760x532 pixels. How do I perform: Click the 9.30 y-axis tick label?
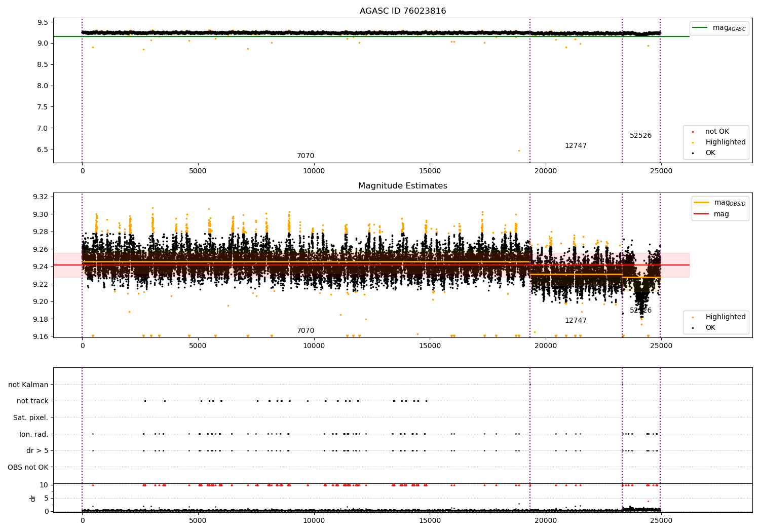click(x=41, y=214)
